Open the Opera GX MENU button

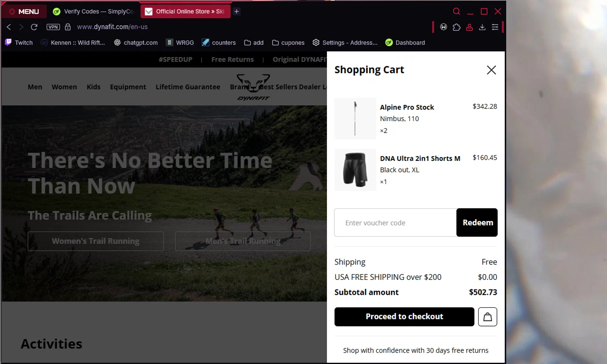pyautogui.click(x=24, y=11)
